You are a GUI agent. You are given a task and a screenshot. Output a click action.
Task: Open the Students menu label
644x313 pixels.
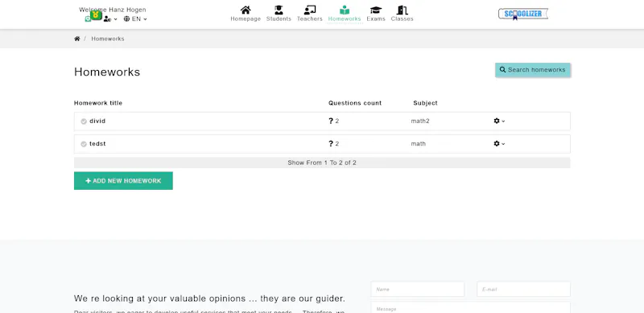tap(279, 19)
